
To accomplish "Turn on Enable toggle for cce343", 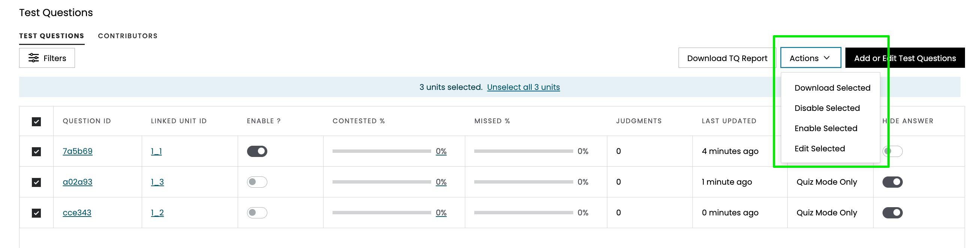I will [257, 213].
